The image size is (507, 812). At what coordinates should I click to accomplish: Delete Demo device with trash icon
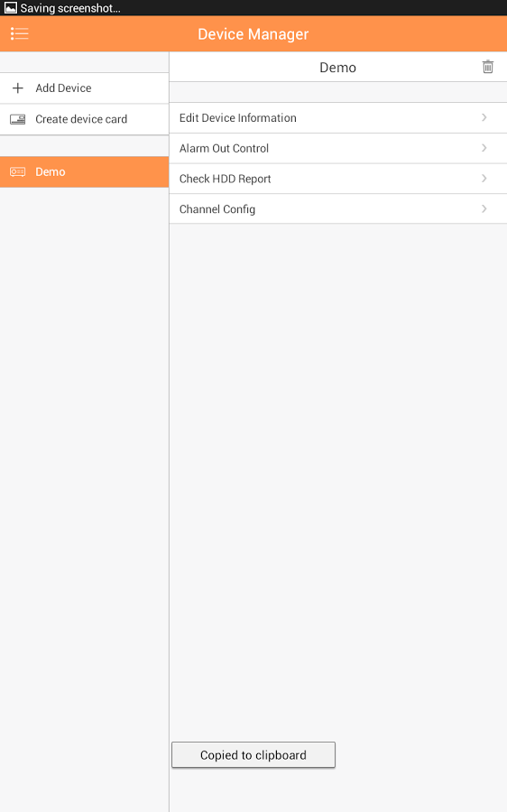(487, 67)
